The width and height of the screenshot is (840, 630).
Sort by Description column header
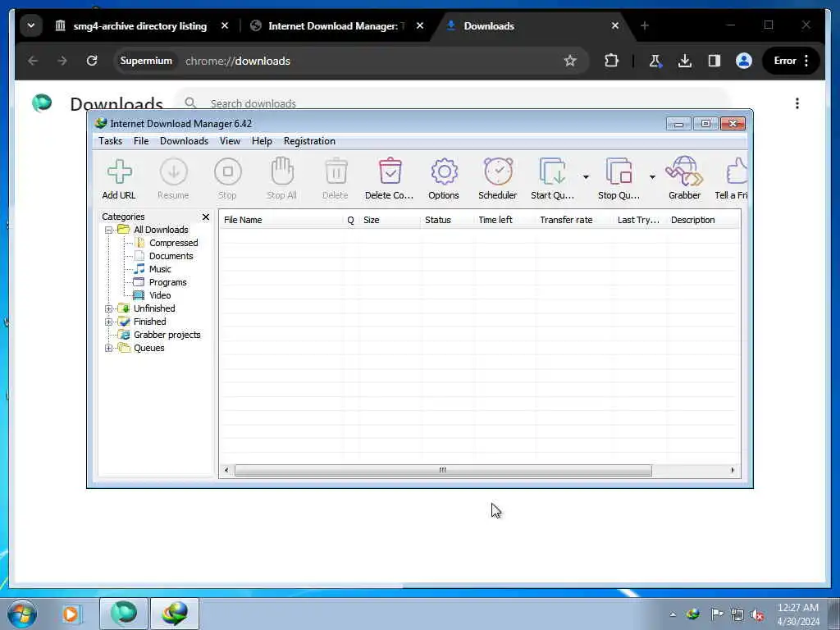pos(703,220)
